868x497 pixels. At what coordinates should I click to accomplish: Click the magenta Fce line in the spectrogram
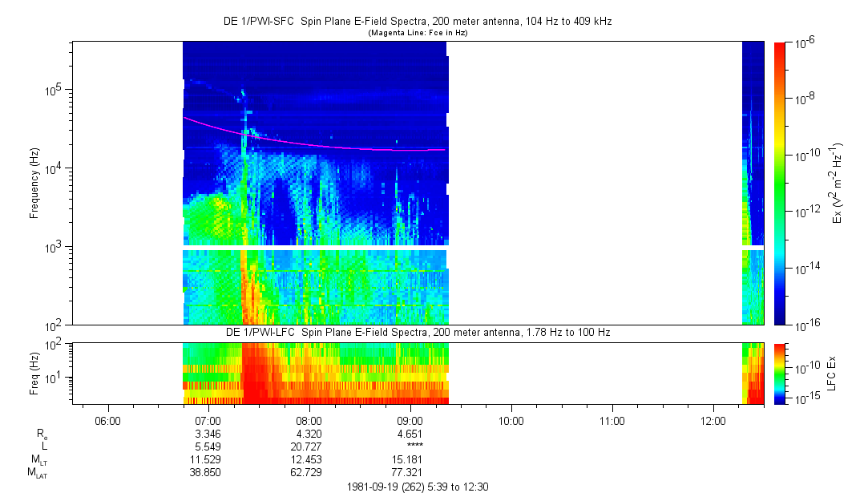coord(337,144)
